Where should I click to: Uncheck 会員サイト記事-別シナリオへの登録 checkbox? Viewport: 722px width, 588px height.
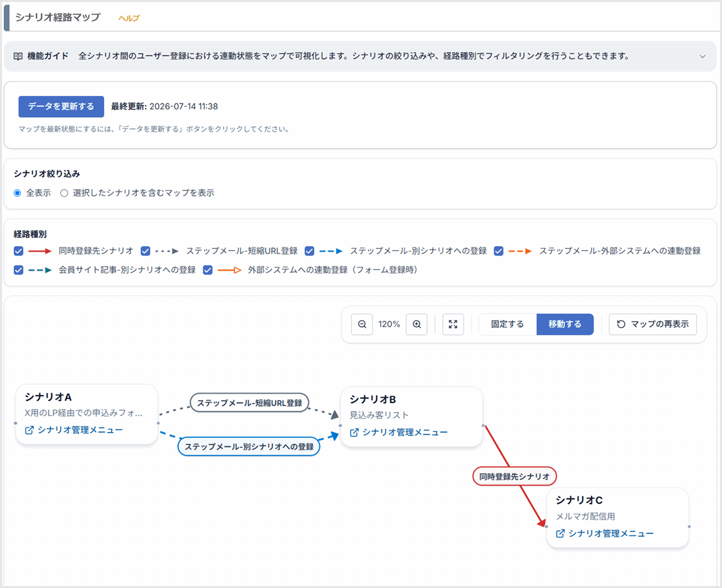(x=18, y=270)
